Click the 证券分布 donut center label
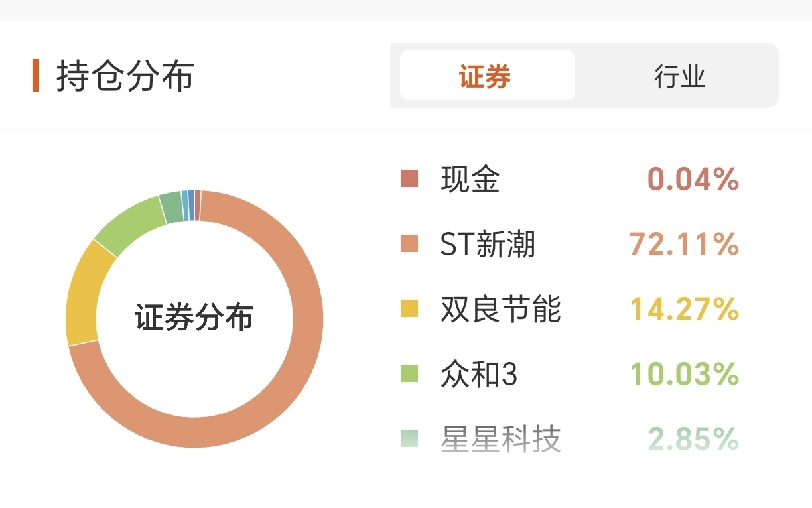812x508 pixels. (194, 317)
